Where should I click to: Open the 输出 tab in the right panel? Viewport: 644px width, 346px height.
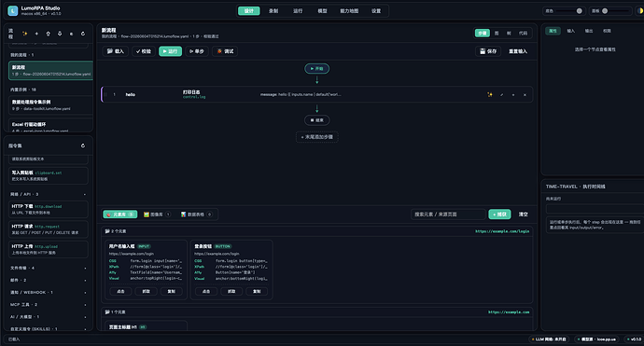pos(589,31)
